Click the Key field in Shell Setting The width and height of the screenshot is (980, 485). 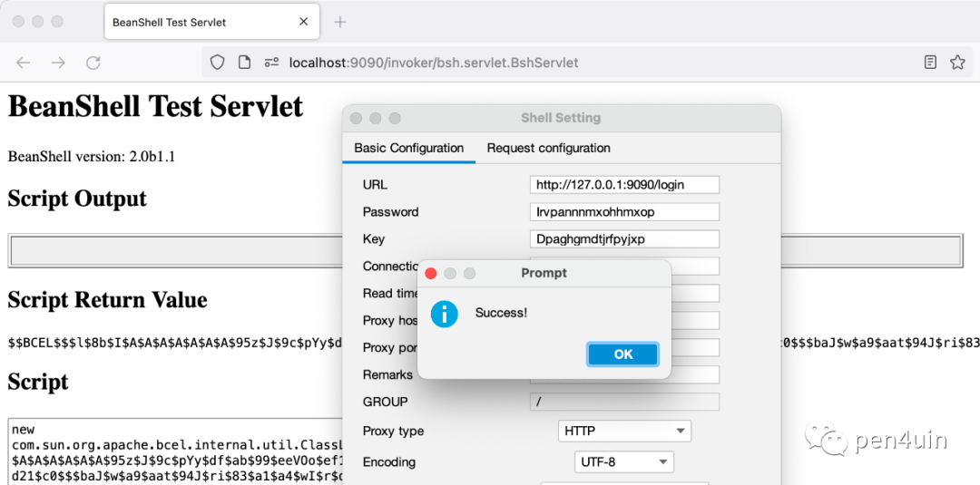(x=624, y=239)
